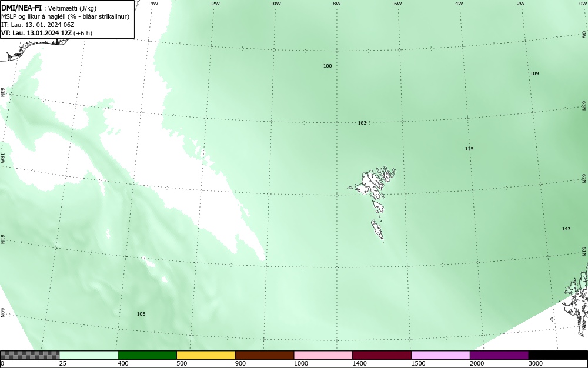Screen dimensions: 588x368
Task: Select the pink 1000-1400 legend swatch
Action: point(323,355)
